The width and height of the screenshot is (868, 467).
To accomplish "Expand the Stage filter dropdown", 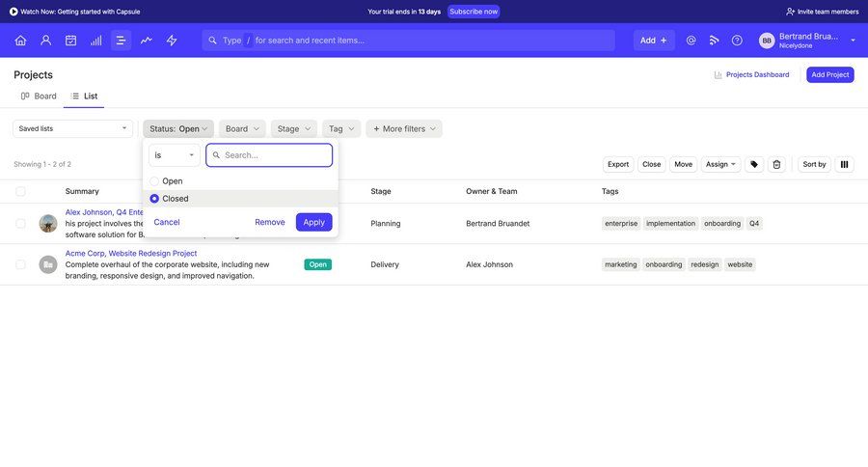I will click(x=294, y=128).
